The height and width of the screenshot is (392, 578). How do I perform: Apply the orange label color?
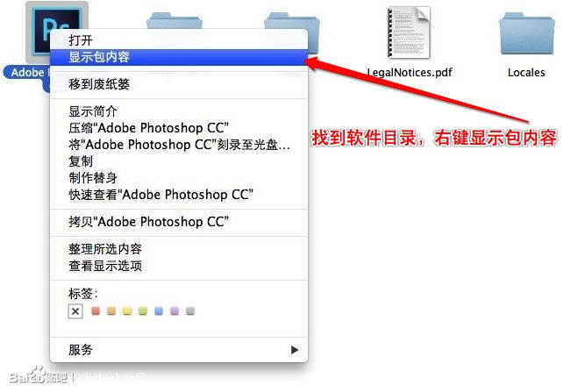(x=111, y=311)
